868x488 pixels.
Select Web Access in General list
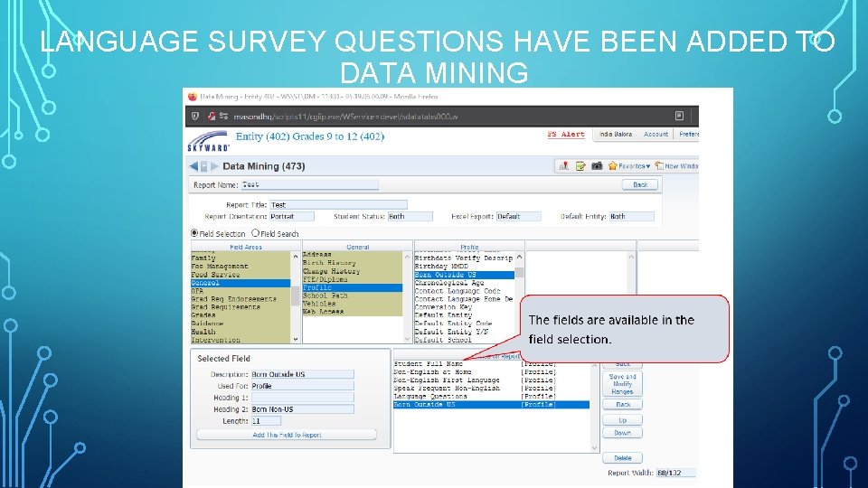coord(352,312)
